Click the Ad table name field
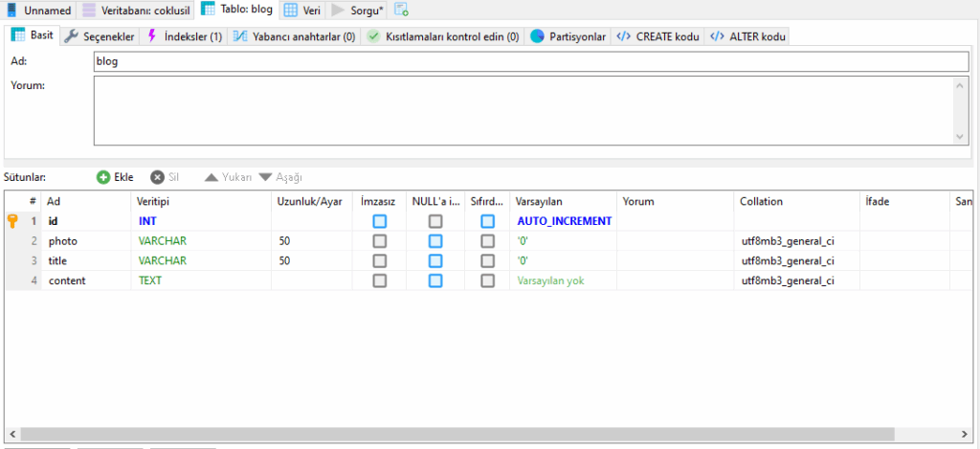The image size is (980, 449). pos(531,61)
